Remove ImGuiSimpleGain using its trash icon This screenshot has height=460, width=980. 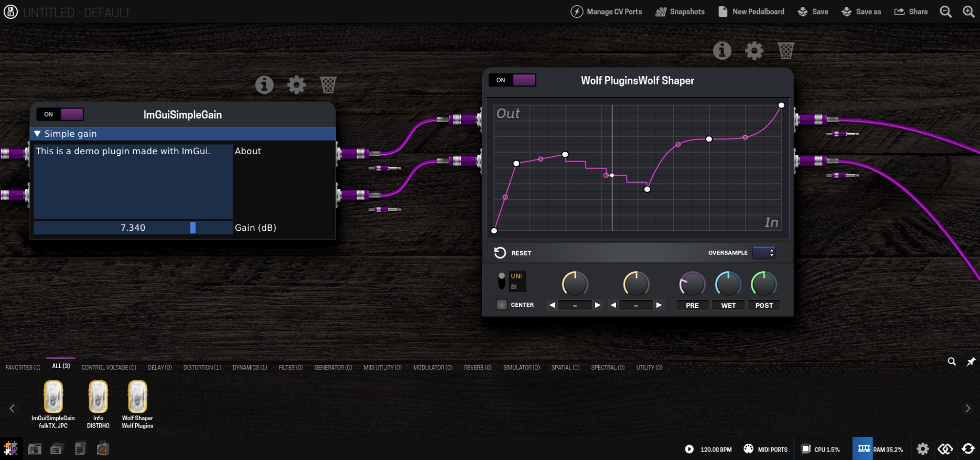[328, 84]
